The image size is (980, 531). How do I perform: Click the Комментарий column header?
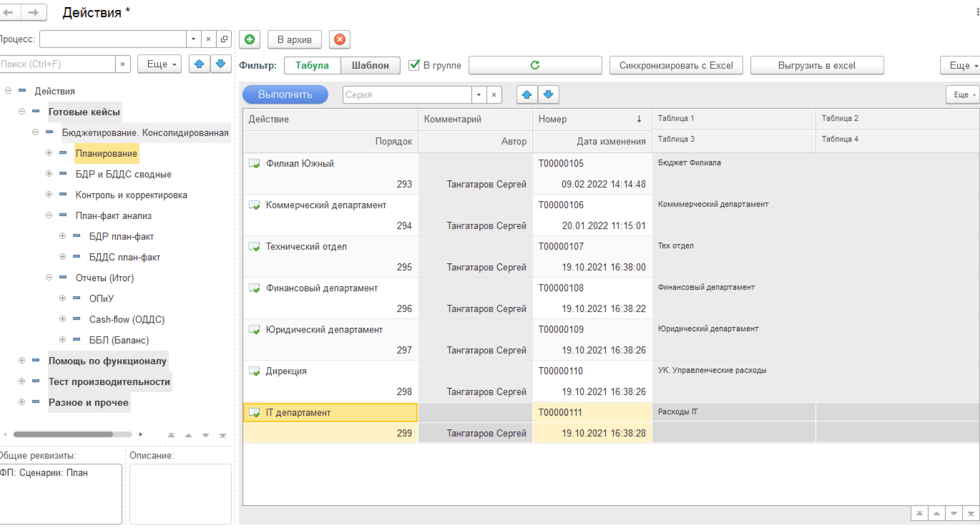pos(475,119)
